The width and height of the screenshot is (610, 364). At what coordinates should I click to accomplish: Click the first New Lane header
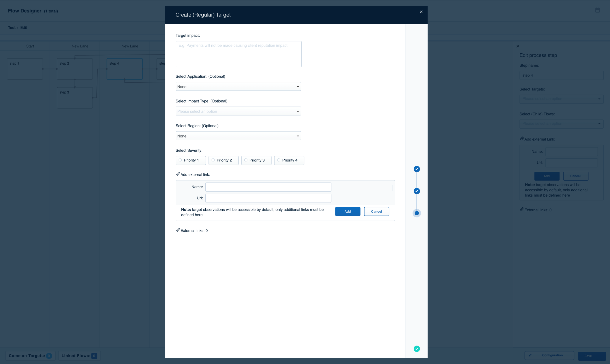click(80, 46)
